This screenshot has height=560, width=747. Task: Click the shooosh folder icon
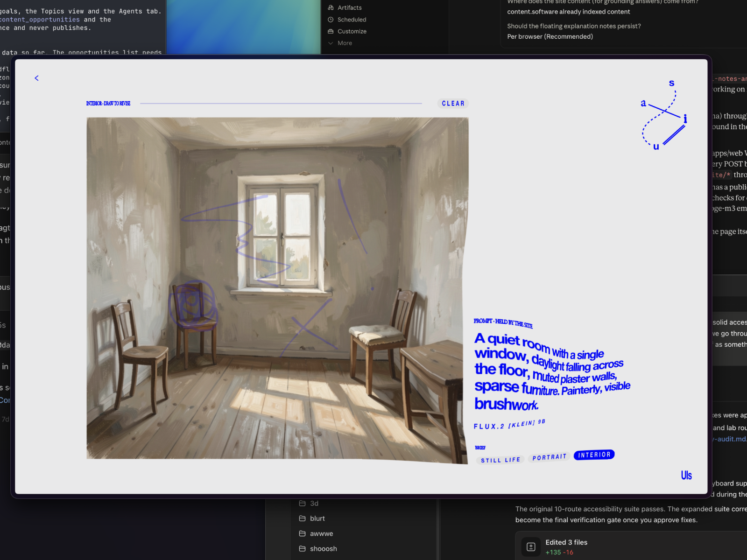(302, 548)
